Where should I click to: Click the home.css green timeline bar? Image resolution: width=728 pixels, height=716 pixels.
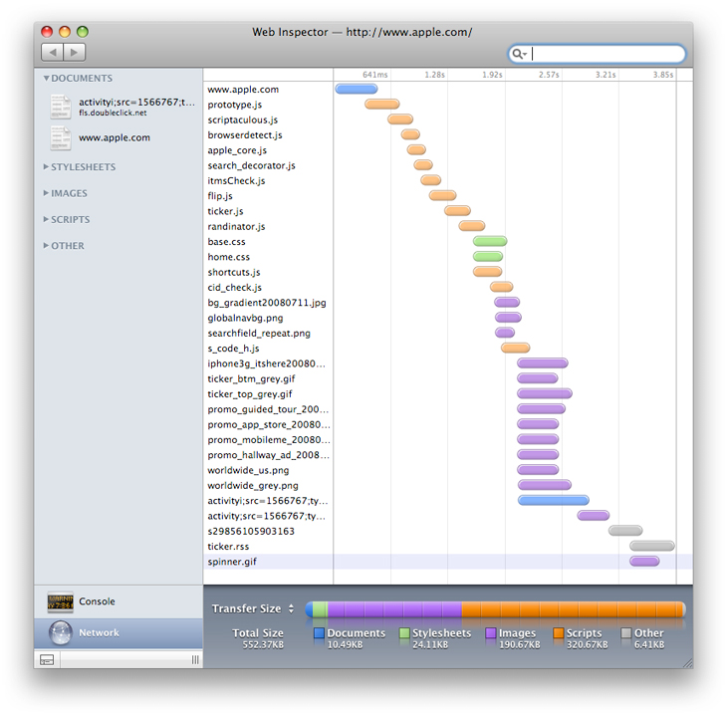(x=488, y=256)
